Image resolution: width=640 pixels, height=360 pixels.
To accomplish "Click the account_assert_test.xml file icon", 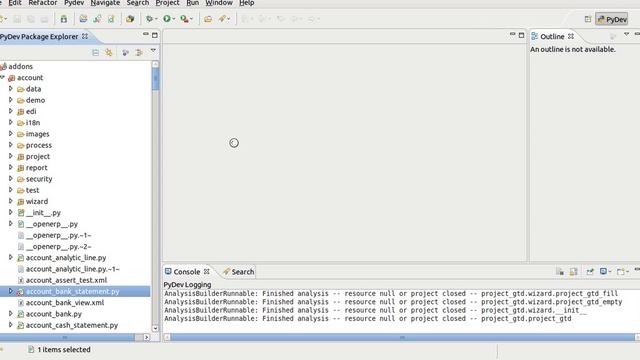I will (x=21, y=280).
